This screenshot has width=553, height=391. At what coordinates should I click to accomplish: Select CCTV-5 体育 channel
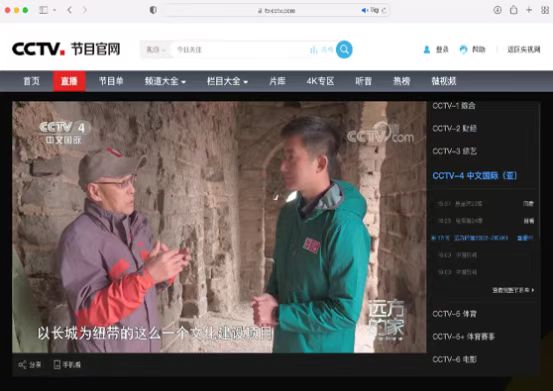pos(454,314)
